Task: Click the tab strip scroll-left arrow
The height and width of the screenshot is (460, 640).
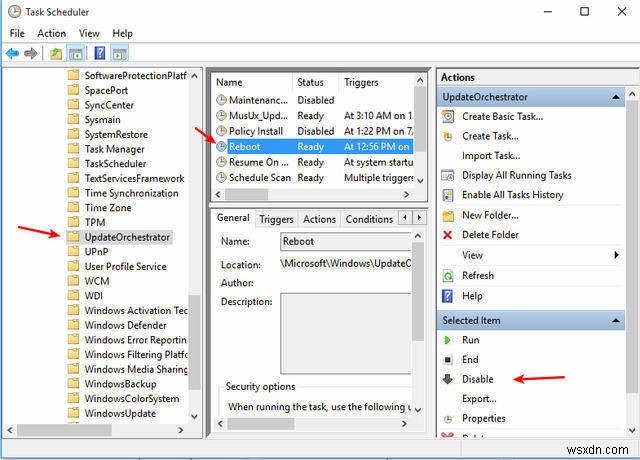Action: click(x=405, y=218)
